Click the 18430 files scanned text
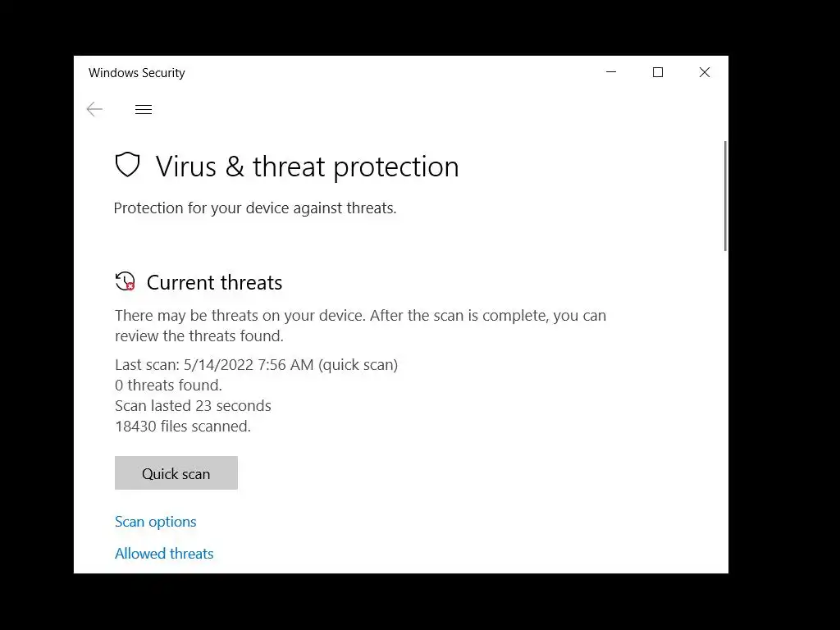 click(x=183, y=427)
